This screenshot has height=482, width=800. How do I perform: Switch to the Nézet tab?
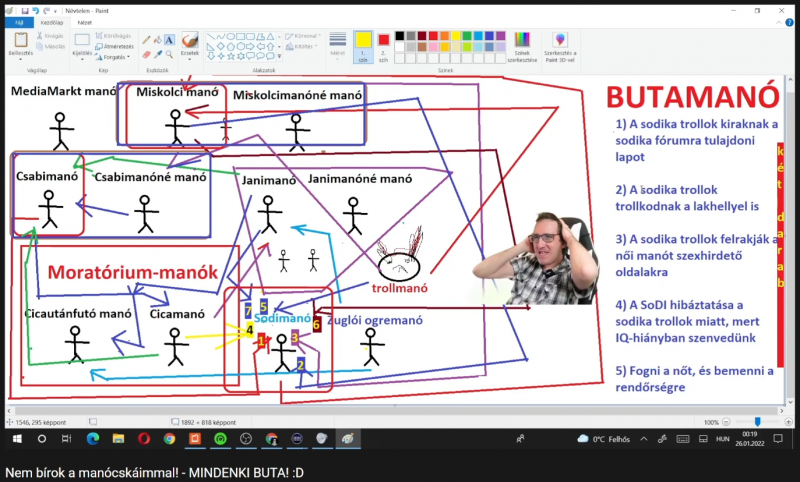[x=85, y=22]
